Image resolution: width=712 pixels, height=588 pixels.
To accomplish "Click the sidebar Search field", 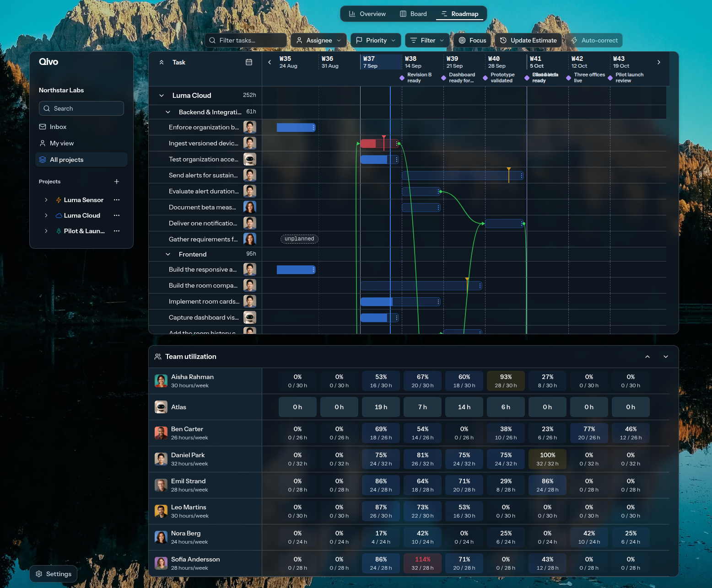I will (x=81, y=108).
